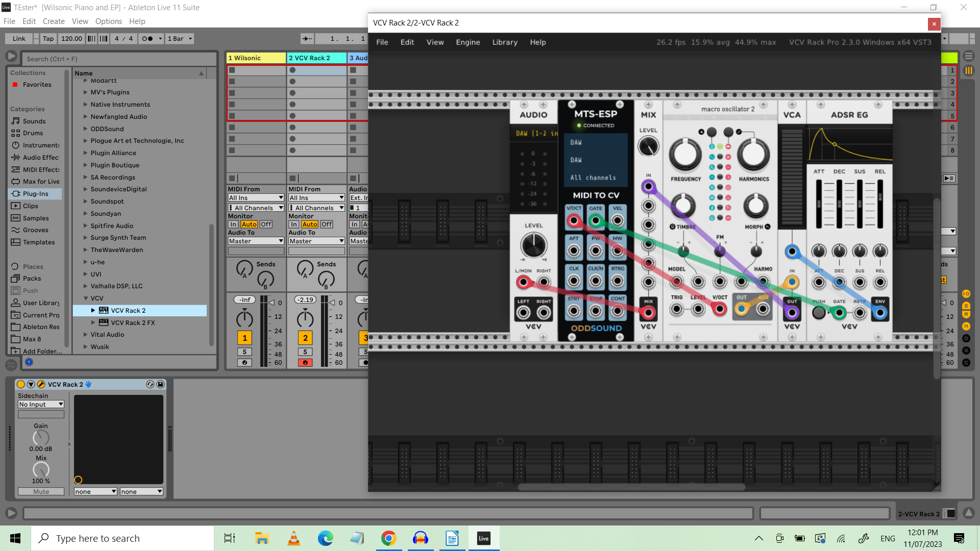
Task: Adjust the VCV Rack 2 device Gain knob
Action: (x=41, y=438)
